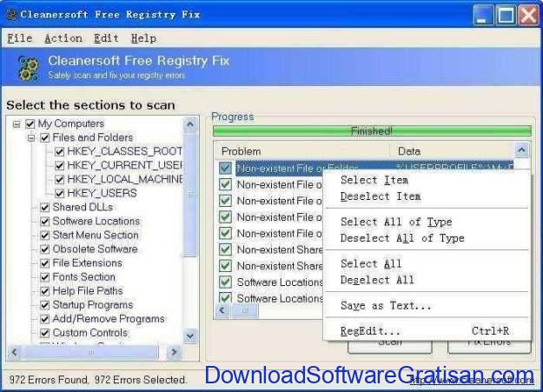Choose Deselect All in context menu
This screenshot has height=392, width=543.
pyautogui.click(x=377, y=280)
